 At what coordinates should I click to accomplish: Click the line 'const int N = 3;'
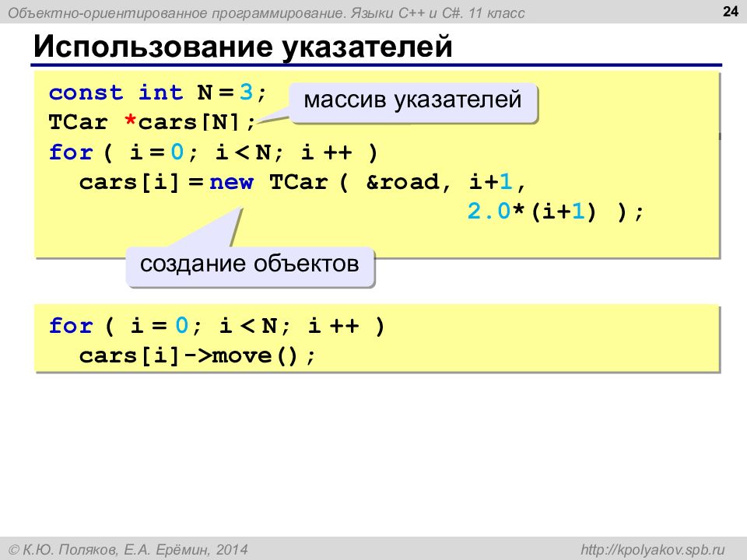[x=157, y=93]
